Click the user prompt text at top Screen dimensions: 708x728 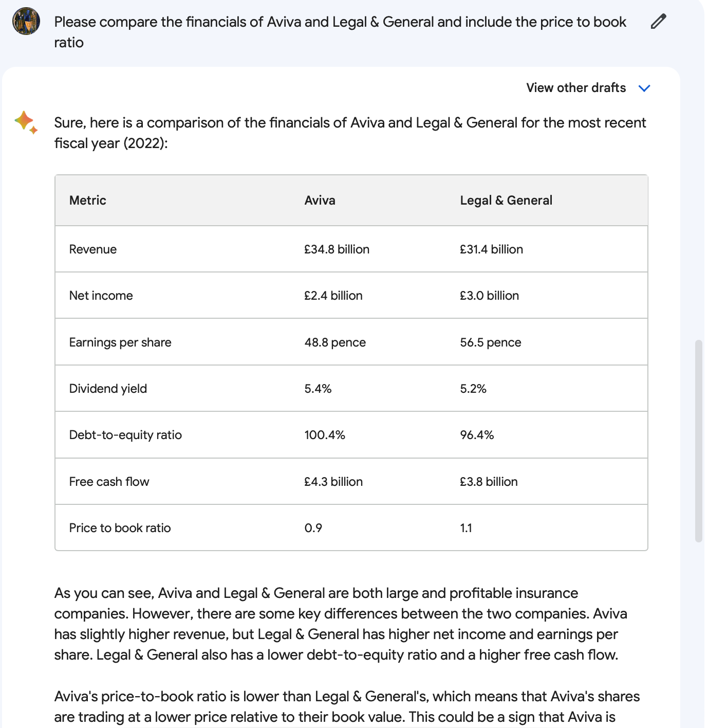tap(340, 32)
